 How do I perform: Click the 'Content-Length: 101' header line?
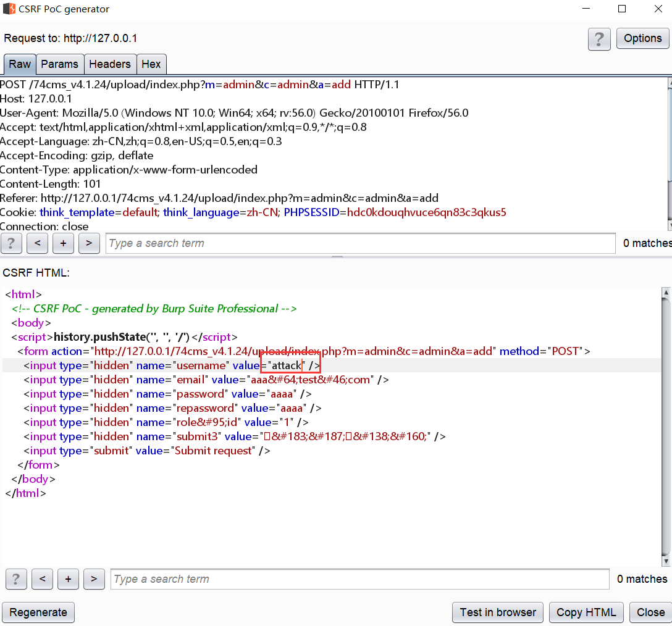coord(50,184)
